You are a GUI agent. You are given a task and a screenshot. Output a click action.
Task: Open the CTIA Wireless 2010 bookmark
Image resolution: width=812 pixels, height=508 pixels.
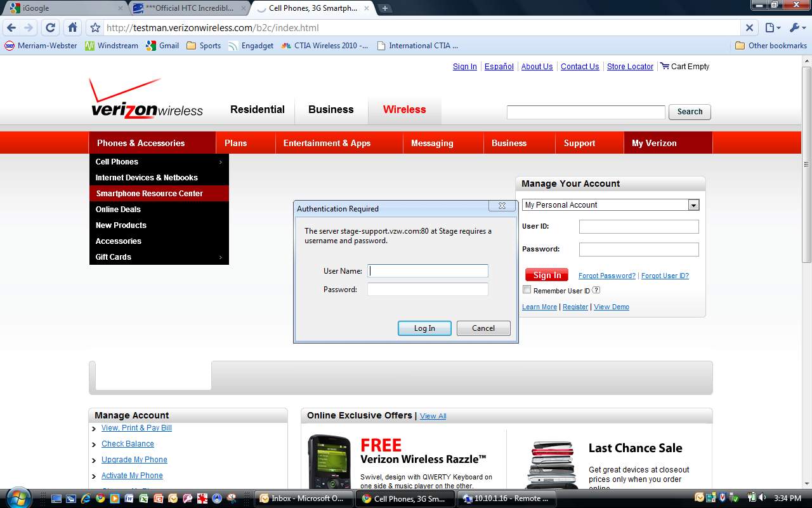pos(324,46)
